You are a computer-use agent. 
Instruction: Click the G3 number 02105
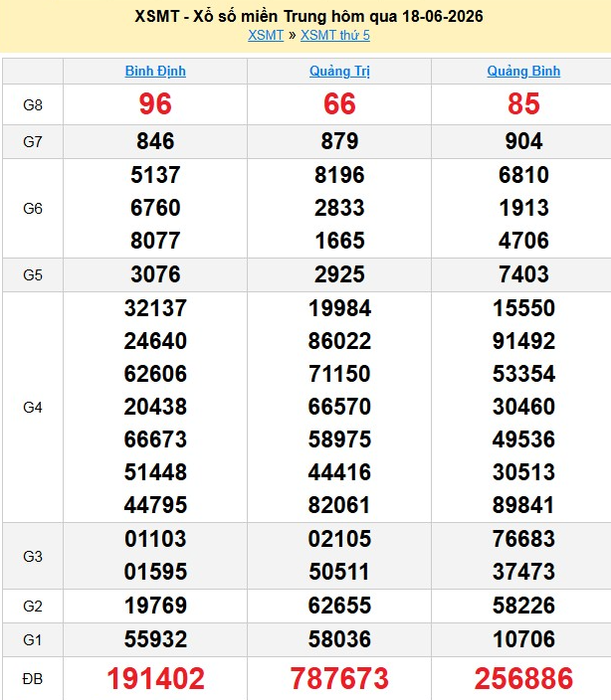click(339, 539)
